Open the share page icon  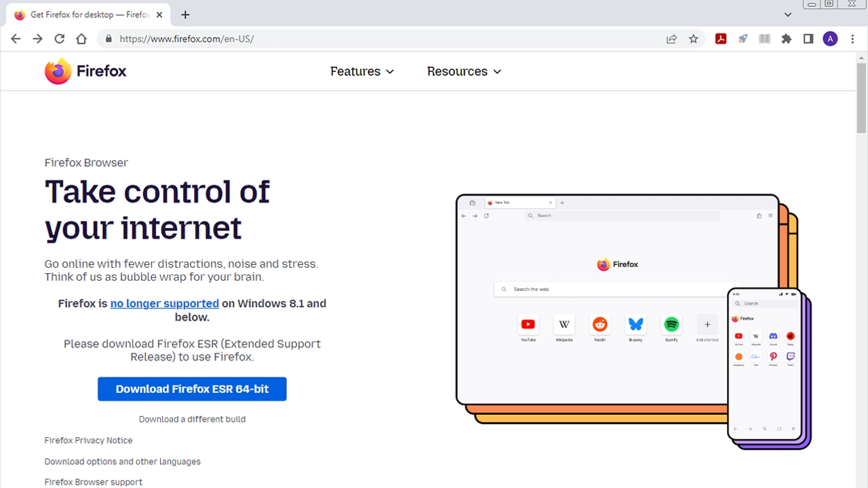[x=671, y=39]
